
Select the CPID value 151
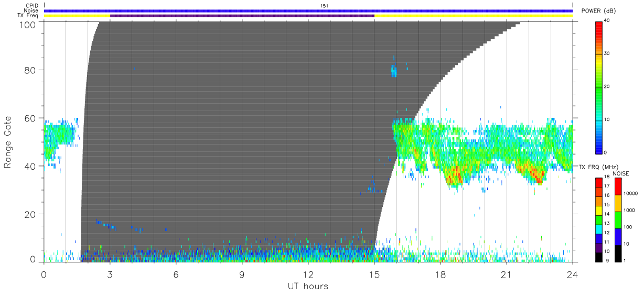[324, 6]
